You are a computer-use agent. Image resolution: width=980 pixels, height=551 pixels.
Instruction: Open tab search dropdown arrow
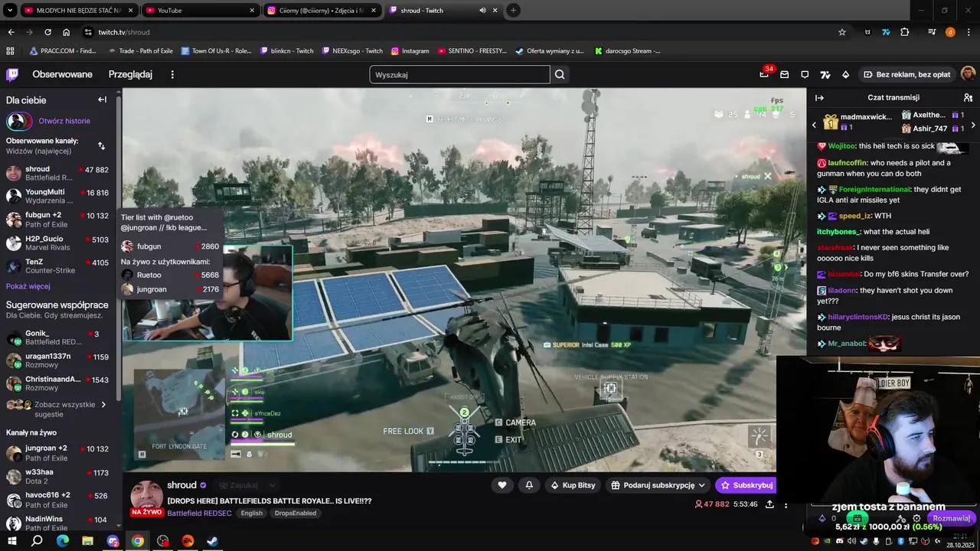coord(9,11)
